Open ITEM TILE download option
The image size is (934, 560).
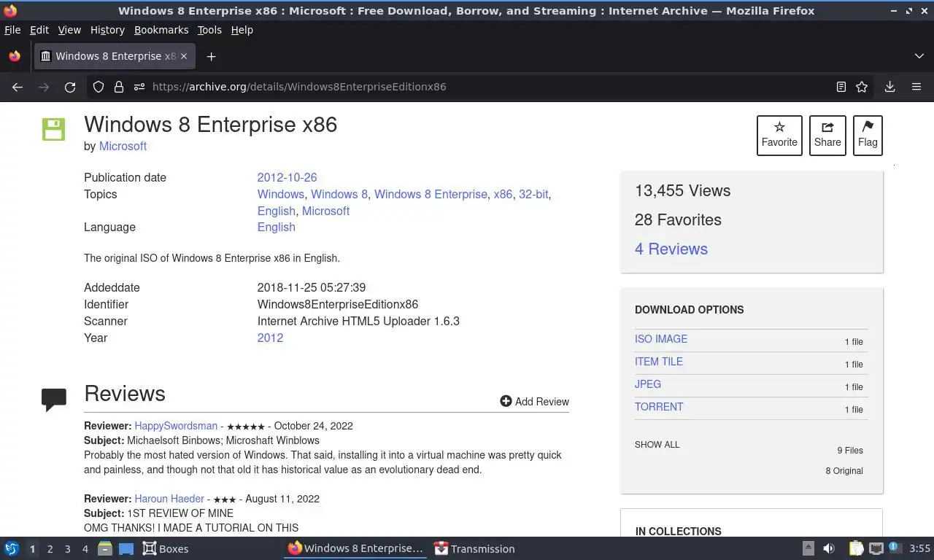tap(659, 362)
